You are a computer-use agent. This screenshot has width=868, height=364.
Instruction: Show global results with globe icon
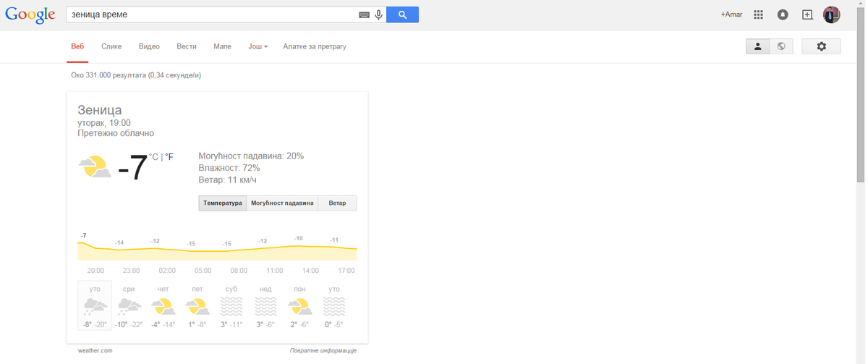(781, 46)
